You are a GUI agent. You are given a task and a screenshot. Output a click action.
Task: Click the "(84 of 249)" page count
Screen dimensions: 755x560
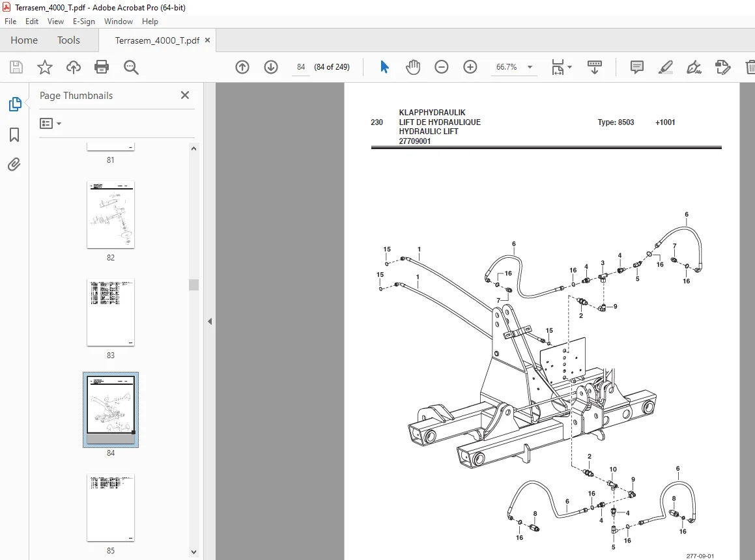(x=332, y=67)
